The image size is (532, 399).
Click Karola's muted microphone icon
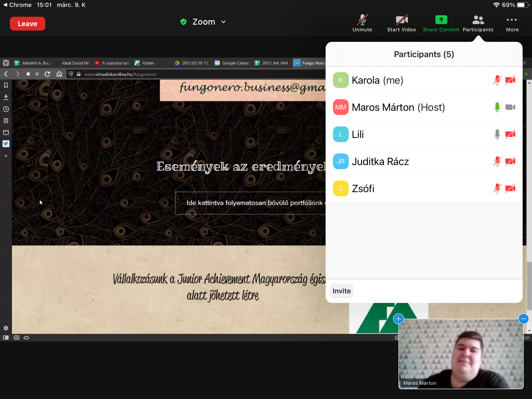click(497, 80)
